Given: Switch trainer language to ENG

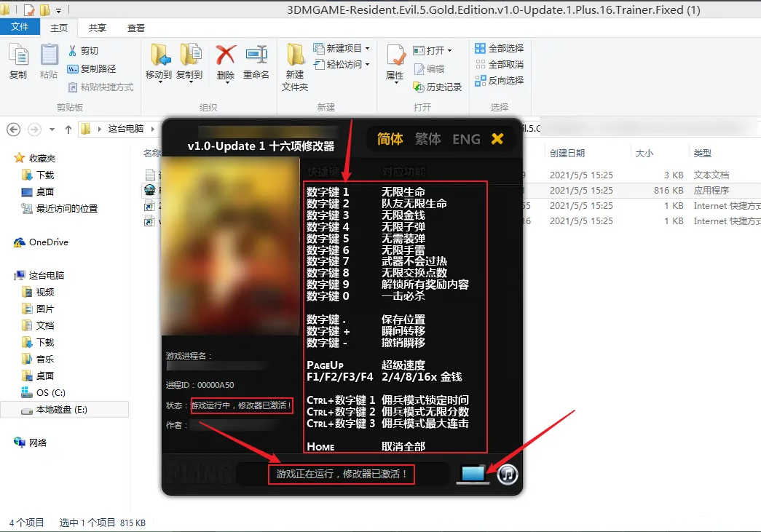Looking at the screenshot, I should (x=465, y=138).
